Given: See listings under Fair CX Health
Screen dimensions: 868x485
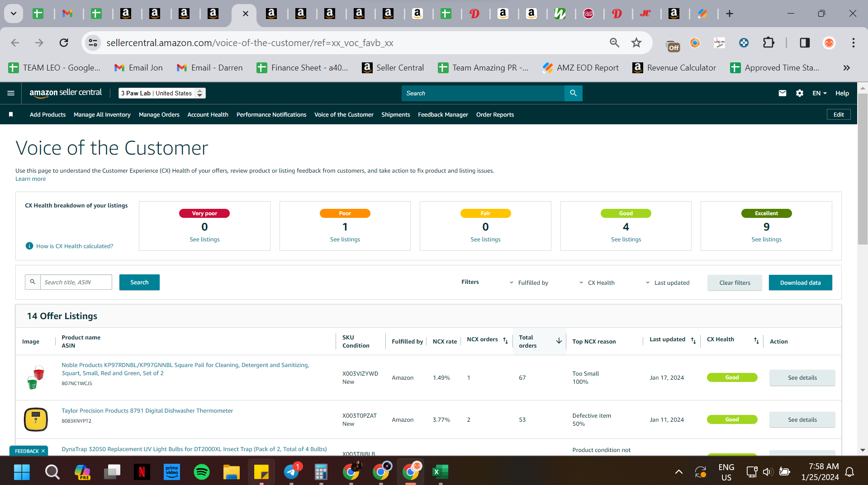Looking at the screenshot, I should [485, 239].
